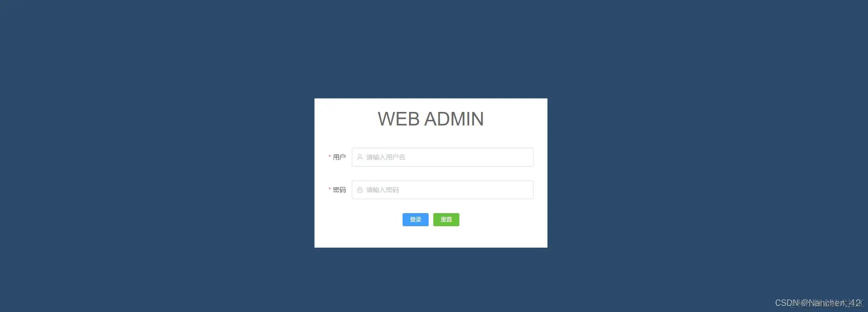The height and width of the screenshot is (312, 868).
Task: Click the WEB ADMIN heading text
Action: pos(431,119)
